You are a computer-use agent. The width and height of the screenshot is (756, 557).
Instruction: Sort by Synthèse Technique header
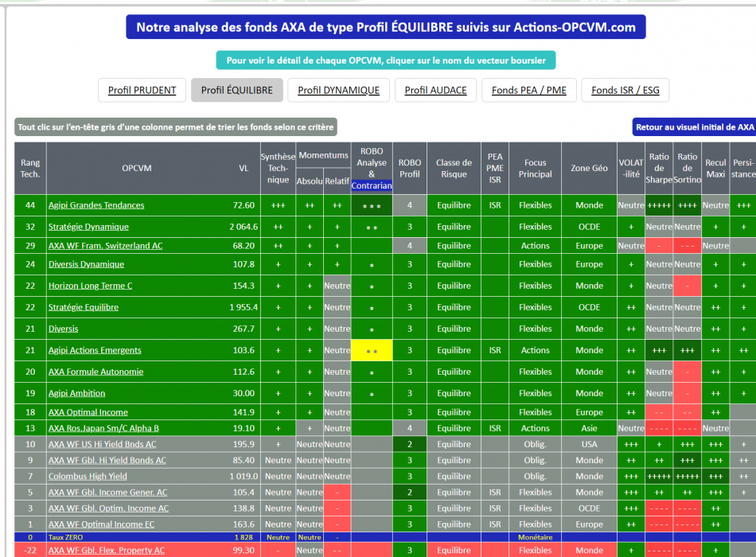[279, 169]
